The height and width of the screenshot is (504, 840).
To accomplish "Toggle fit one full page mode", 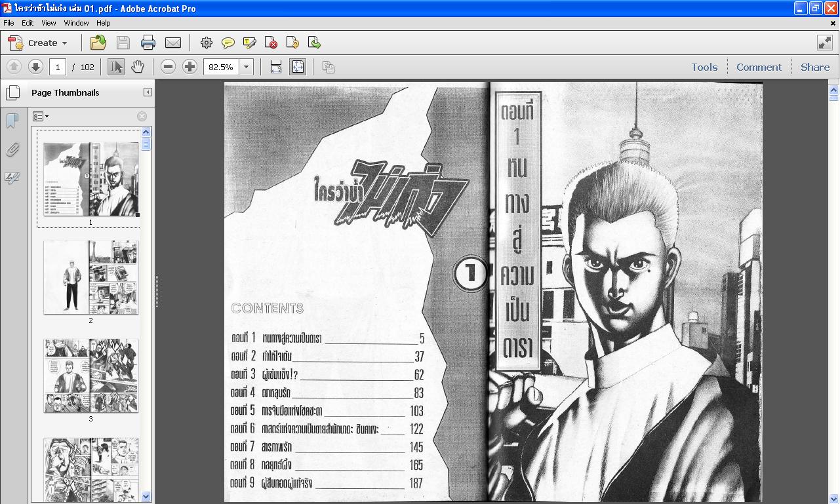I will coord(298,67).
